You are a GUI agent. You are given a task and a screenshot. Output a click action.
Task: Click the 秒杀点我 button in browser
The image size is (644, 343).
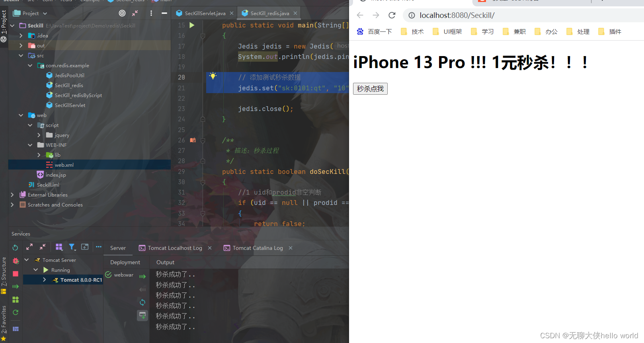point(370,89)
